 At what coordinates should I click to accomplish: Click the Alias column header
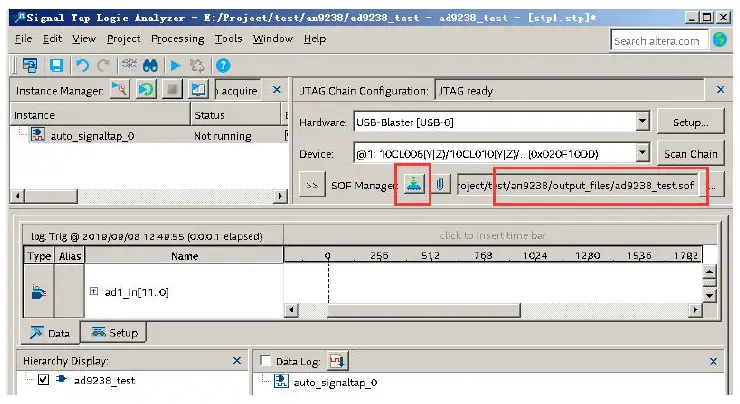[70, 256]
